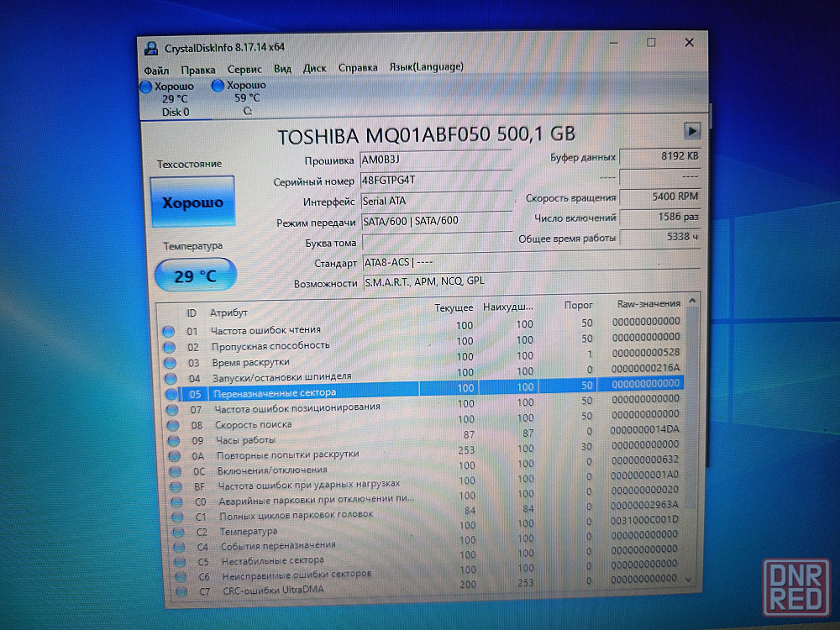This screenshot has width=840, height=630.
Task: Select row Часы работы
Action: click(x=425, y=435)
